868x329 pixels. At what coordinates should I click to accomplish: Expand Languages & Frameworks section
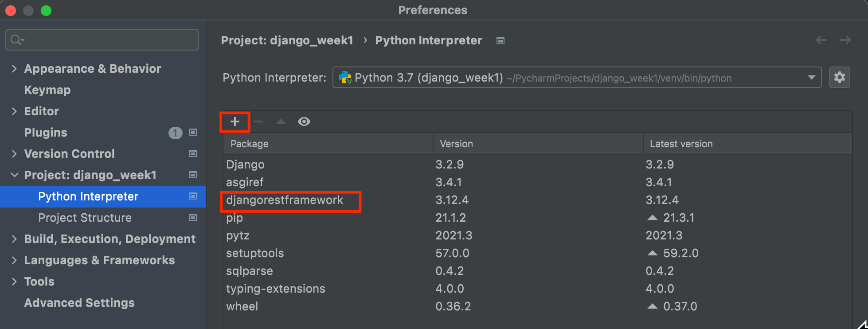(14, 260)
